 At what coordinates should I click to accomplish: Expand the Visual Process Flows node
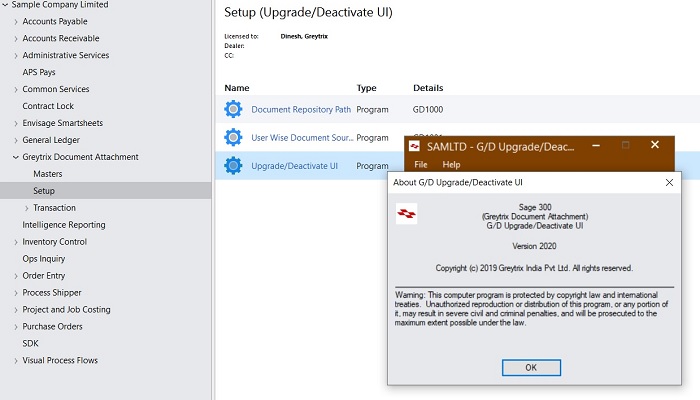pos(16,361)
